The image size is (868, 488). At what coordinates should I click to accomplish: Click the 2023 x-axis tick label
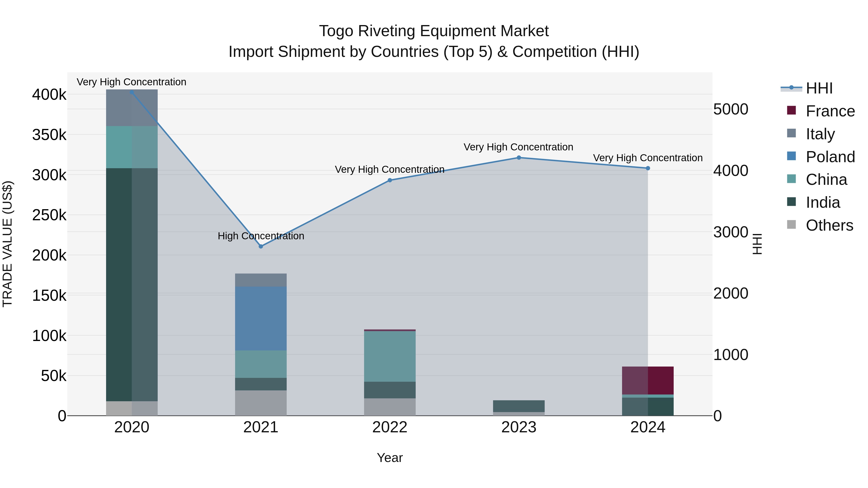[519, 427]
